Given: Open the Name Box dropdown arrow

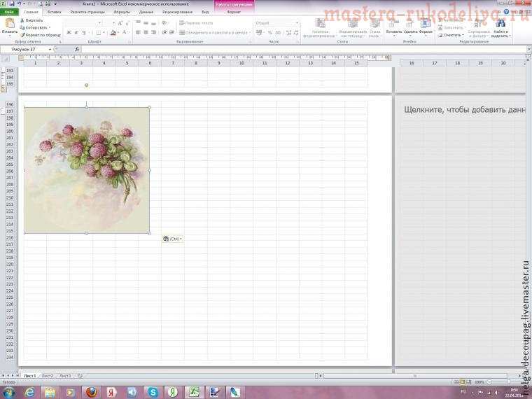Looking at the screenshot, I should coord(50,50).
